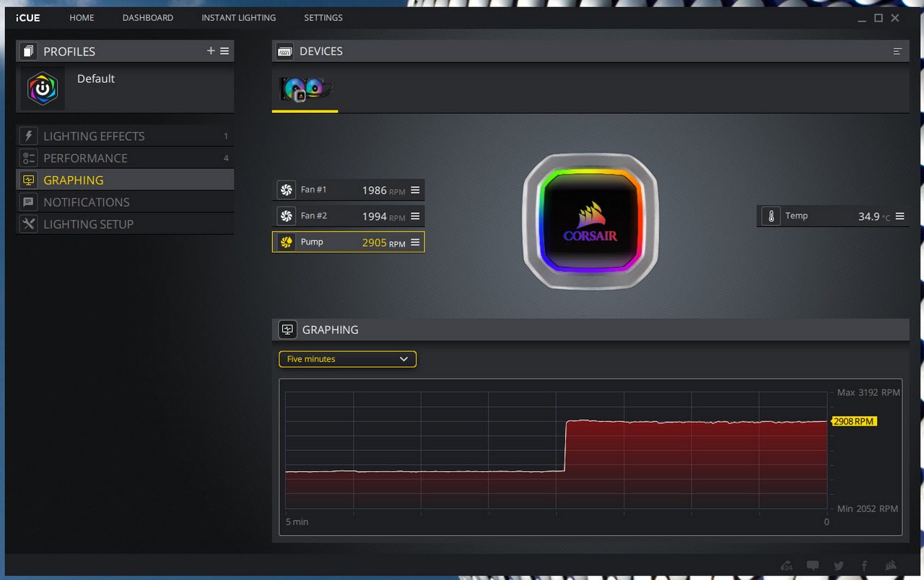Select the Temp 34.9 °C reading
This screenshot has width=924, height=580.
[x=873, y=216]
